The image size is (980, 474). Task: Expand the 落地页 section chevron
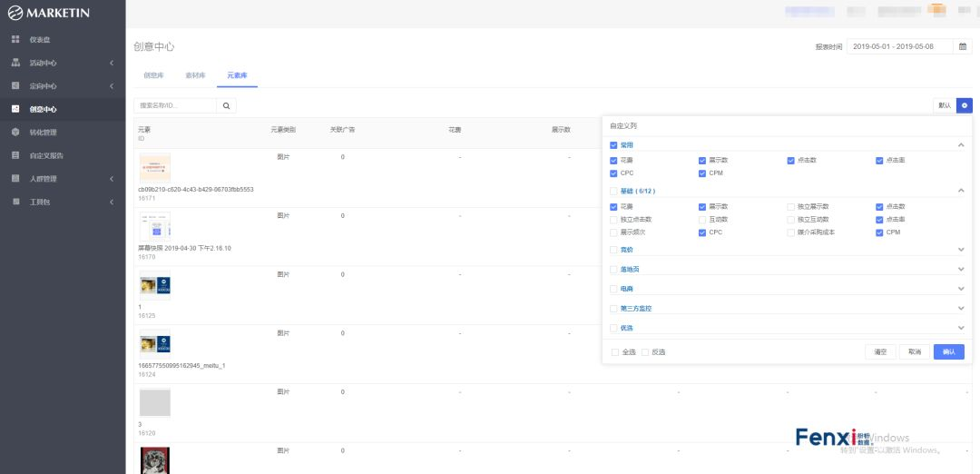click(x=961, y=270)
